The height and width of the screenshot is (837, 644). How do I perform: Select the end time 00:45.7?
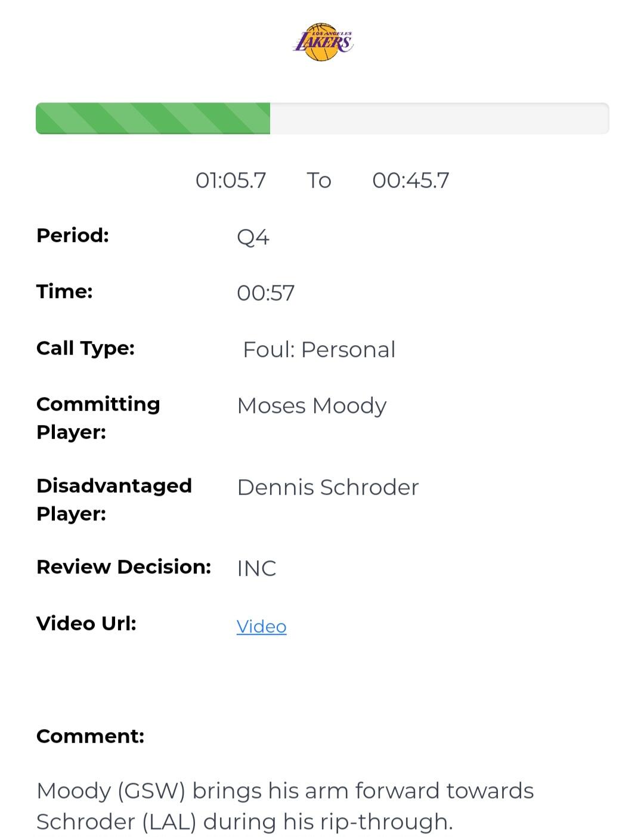(x=411, y=180)
